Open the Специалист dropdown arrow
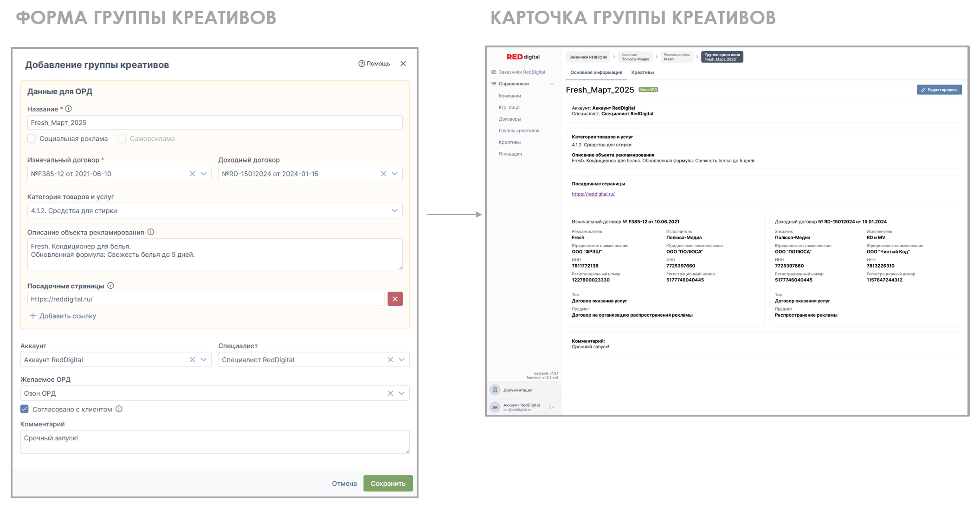Image resolution: width=980 pixels, height=509 pixels. (x=401, y=360)
